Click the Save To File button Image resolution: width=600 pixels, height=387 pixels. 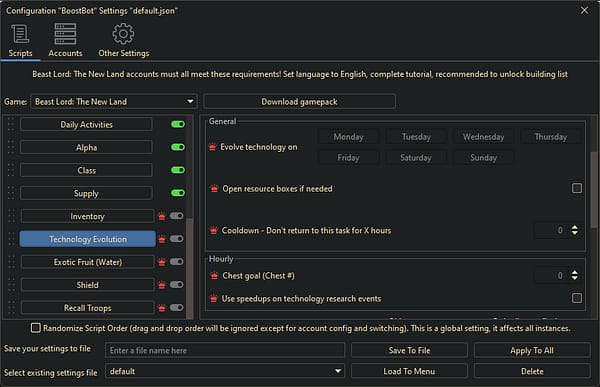tap(409, 350)
